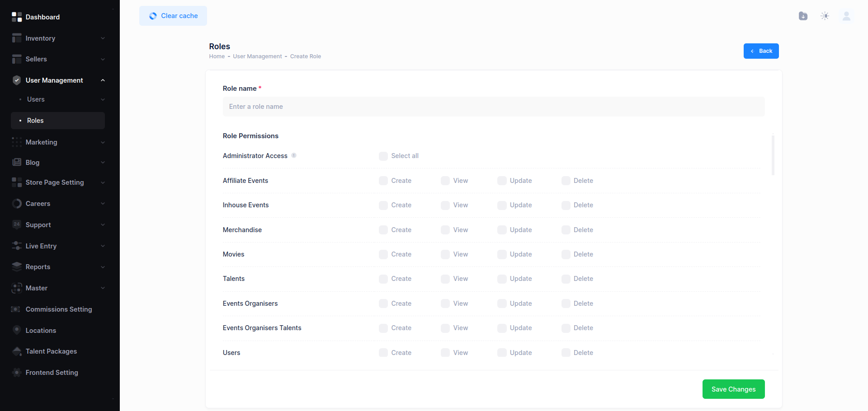The height and width of the screenshot is (411, 868).
Task: Click the Commissions Setting sidebar icon
Action: pyautogui.click(x=17, y=309)
